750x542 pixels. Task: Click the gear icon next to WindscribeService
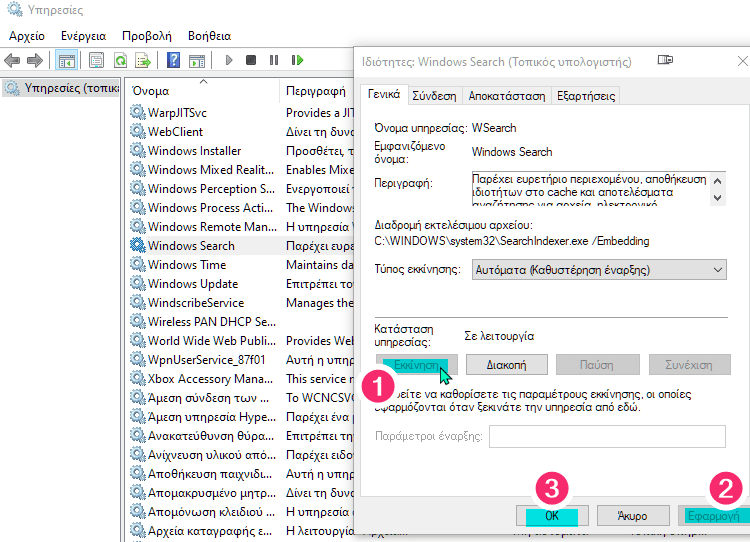(x=138, y=303)
